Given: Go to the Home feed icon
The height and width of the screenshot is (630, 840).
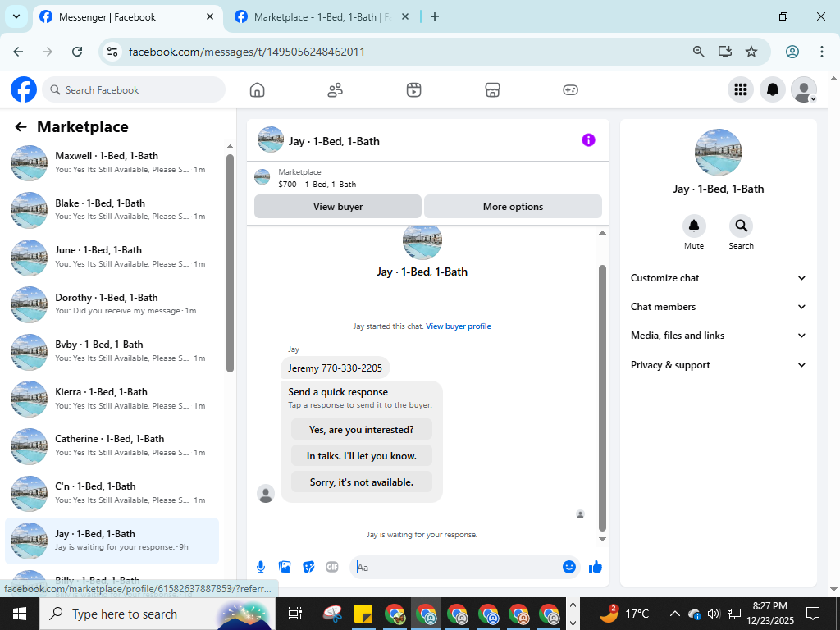Looking at the screenshot, I should coord(257,90).
